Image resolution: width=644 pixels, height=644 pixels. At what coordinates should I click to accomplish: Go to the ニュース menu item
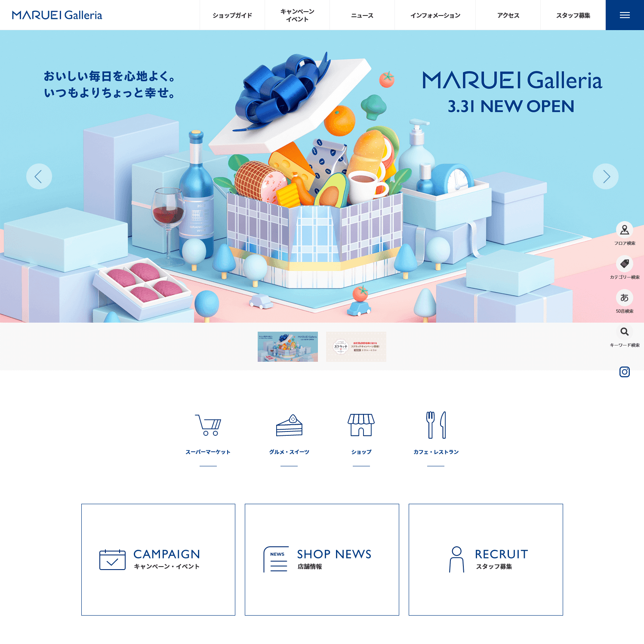pos(362,15)
